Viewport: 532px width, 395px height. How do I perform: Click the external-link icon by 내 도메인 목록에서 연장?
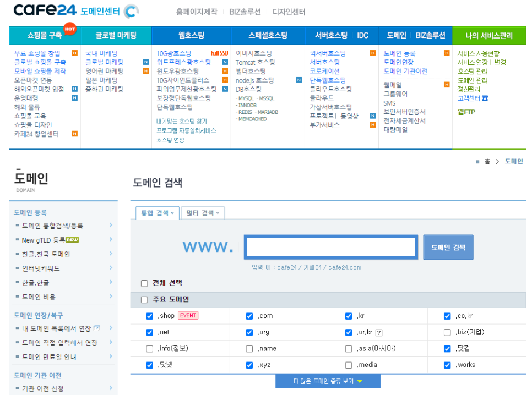pos(97,328)
